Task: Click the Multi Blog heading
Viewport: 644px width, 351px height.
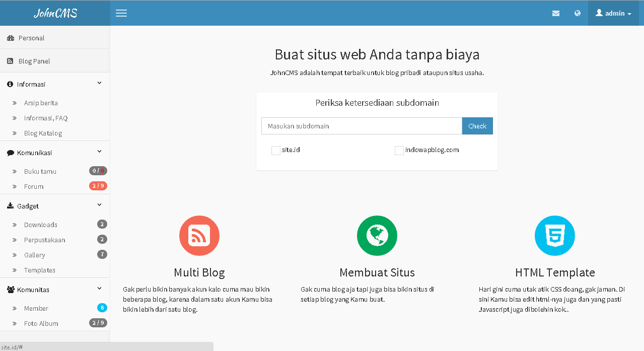Action: (x=199, y=272)
